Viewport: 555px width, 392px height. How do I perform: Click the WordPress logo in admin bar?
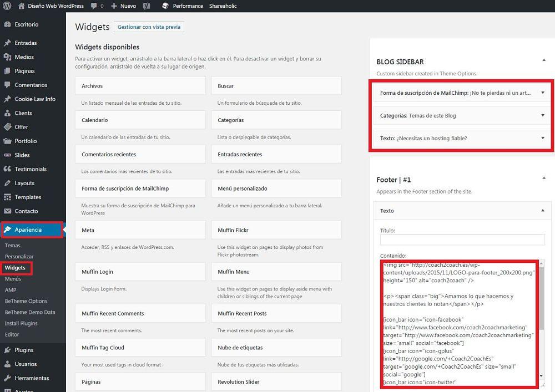click(6, 6)
